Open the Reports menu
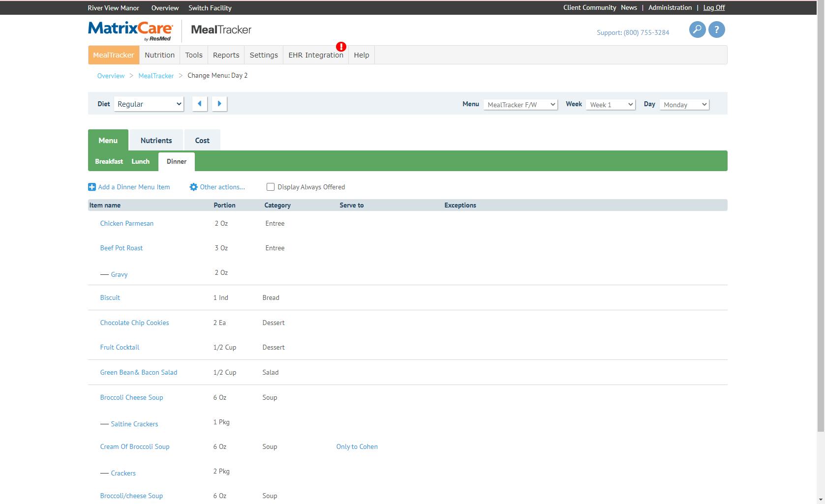Viewport: 825px width, 504px height. 226,55
